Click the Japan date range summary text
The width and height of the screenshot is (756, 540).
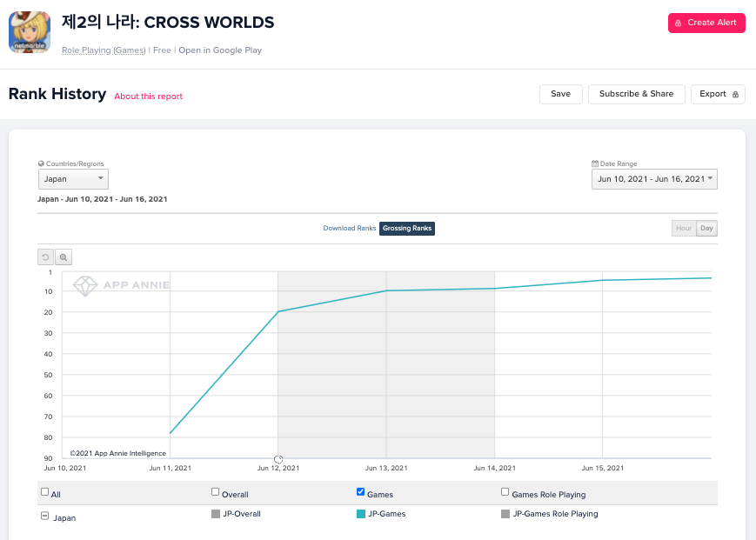click(102, 199)
